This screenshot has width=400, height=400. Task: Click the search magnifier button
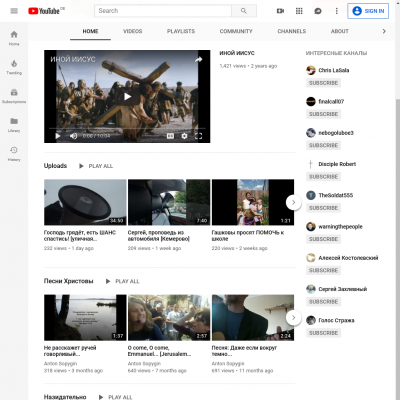(x=244, y=11)
